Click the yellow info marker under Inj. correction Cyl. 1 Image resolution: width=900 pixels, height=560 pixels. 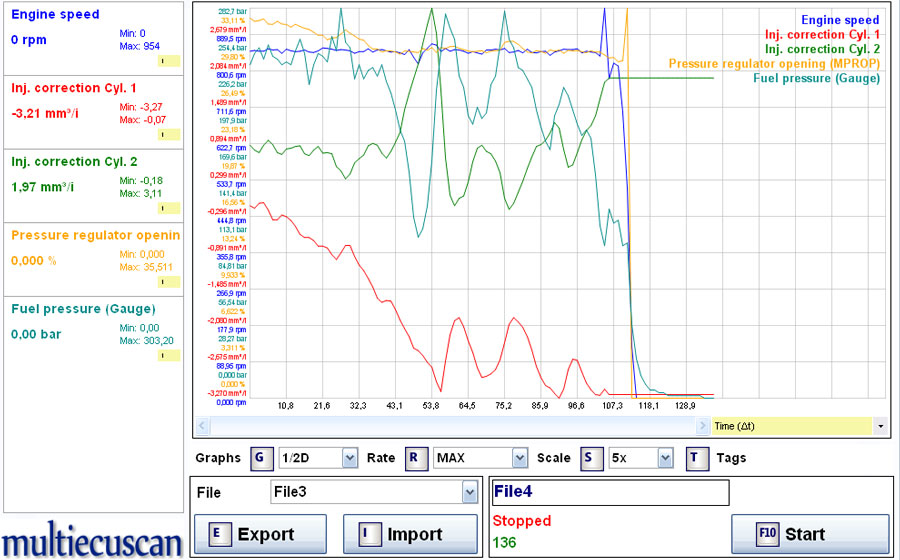(x=169, y=134)
